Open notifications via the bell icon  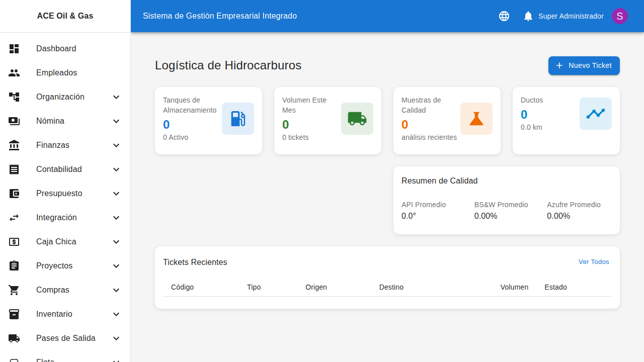(x=528, y=16)
